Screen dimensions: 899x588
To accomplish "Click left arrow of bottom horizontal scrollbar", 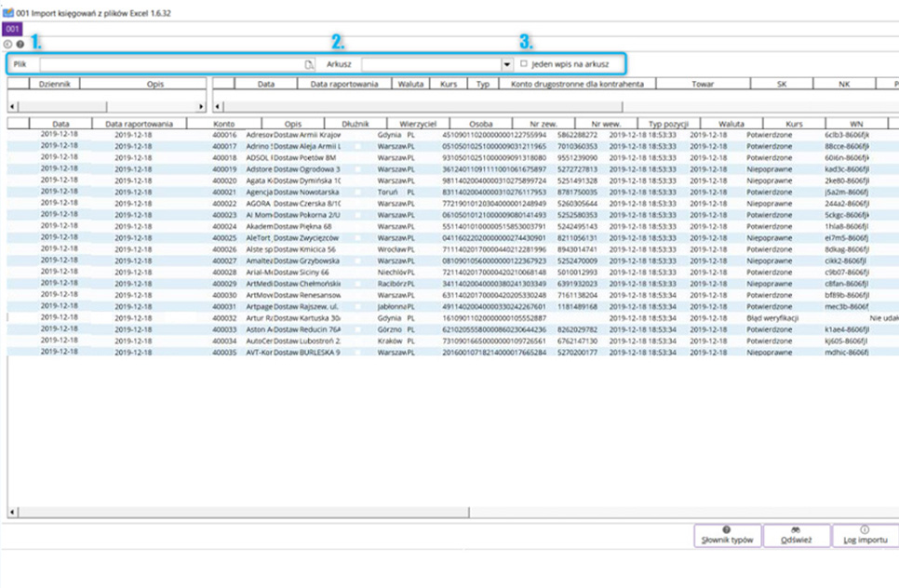I will (12, 512).
